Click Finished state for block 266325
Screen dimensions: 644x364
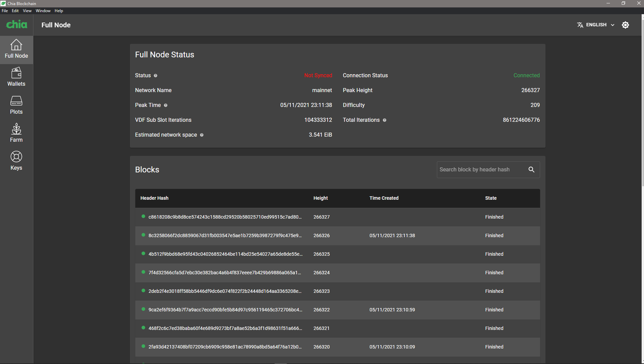pos(494,254)
